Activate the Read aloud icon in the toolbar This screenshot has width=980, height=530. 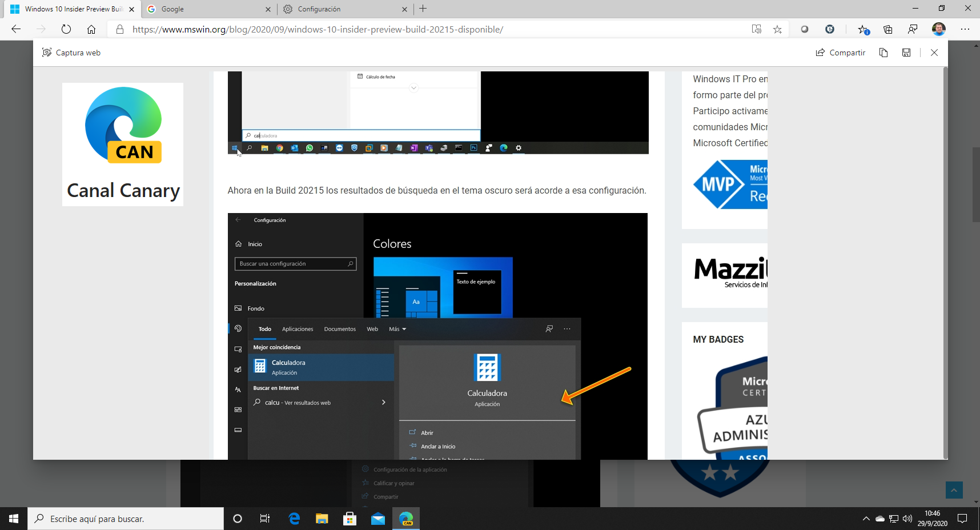(757, 29)
